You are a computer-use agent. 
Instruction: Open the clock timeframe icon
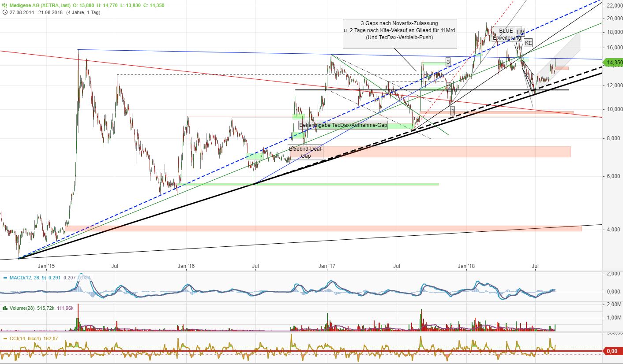[x=4, y=12]
